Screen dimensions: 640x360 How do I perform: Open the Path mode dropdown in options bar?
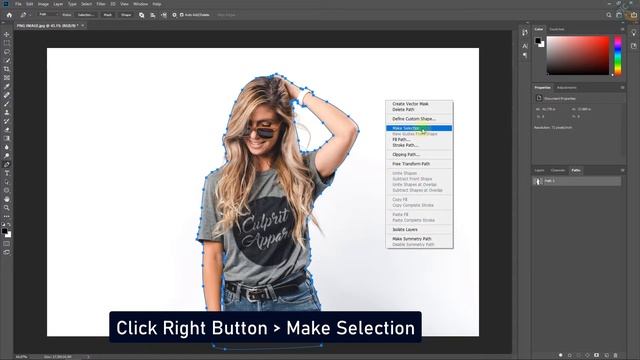point(48,15)
